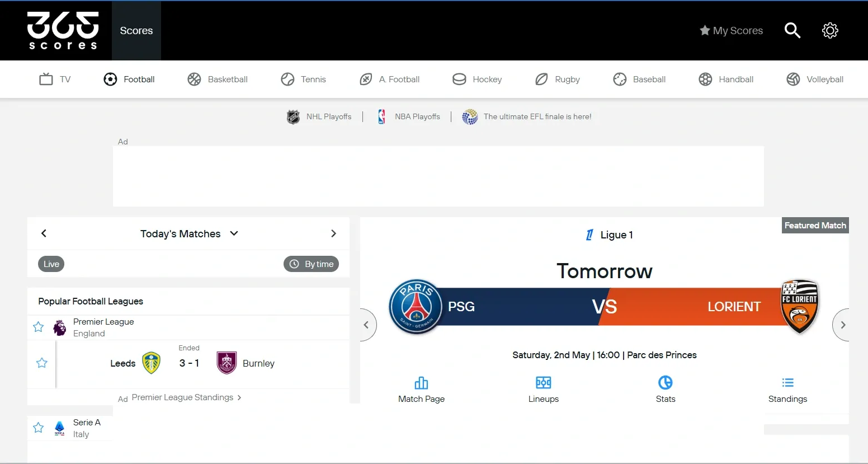The image size is (868, 464).
Task: Click the TV icon
Action: pos(46,79)
